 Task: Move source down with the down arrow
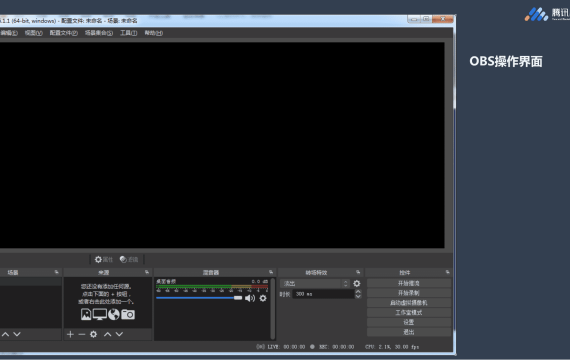tap(119, 334)
